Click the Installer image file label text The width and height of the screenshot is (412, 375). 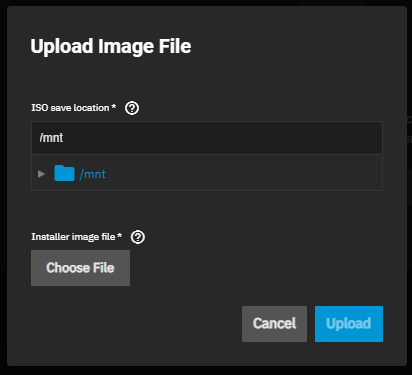point(77,237)
